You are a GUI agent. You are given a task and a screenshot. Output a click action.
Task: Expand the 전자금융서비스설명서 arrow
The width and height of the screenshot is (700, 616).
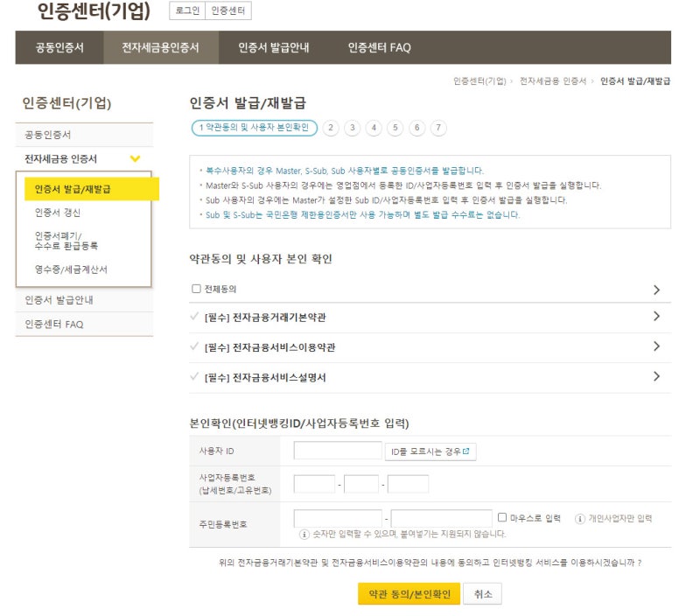pyautogui.click(x=656, y=376)
